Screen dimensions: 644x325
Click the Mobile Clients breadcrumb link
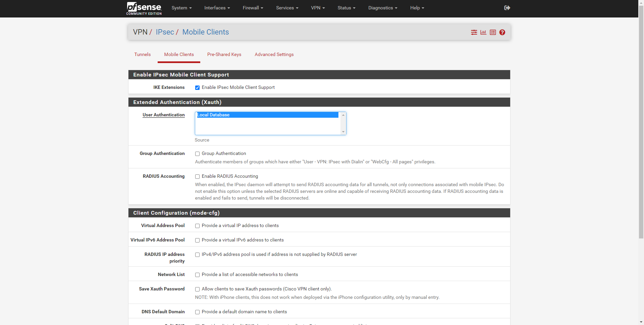click(206, 32)
